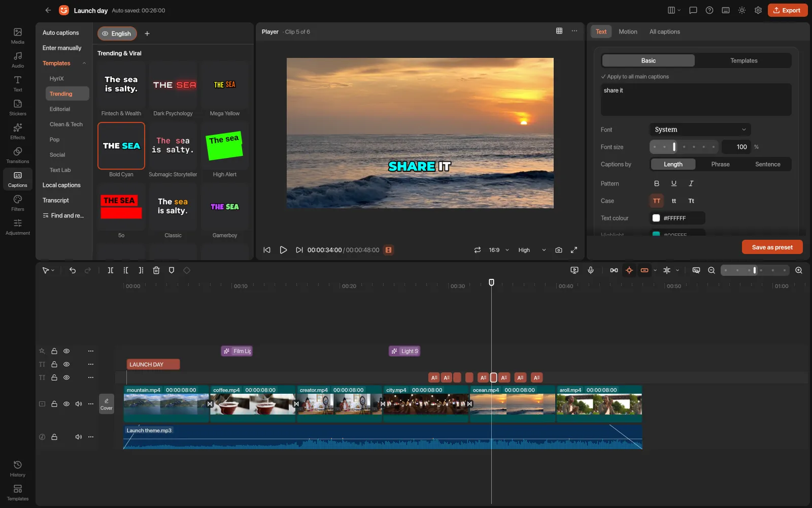Click the Cover button on the video track
Screen dimensions: 812x508
(107, 404)
